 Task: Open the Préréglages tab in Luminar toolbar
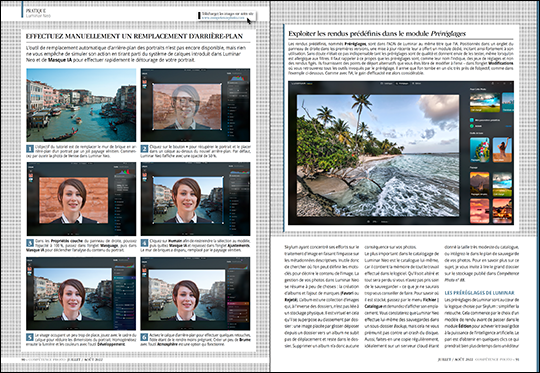[401, 83]
